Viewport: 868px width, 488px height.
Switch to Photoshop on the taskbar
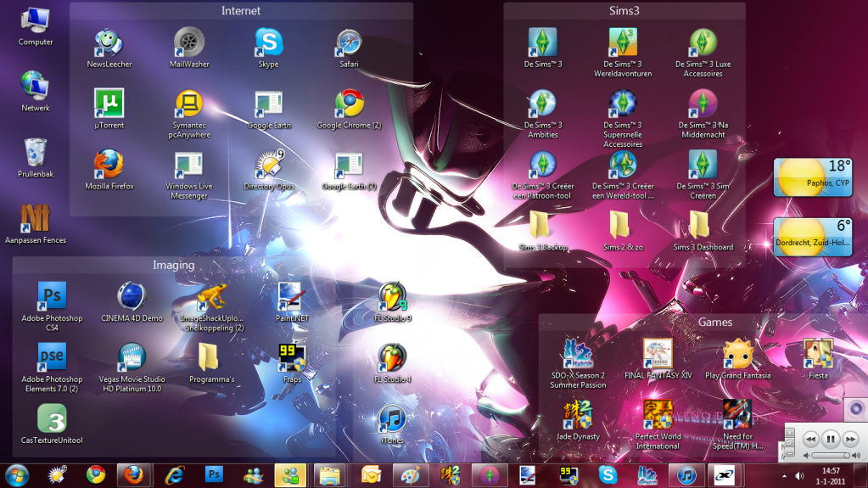(x=214, y=475)
